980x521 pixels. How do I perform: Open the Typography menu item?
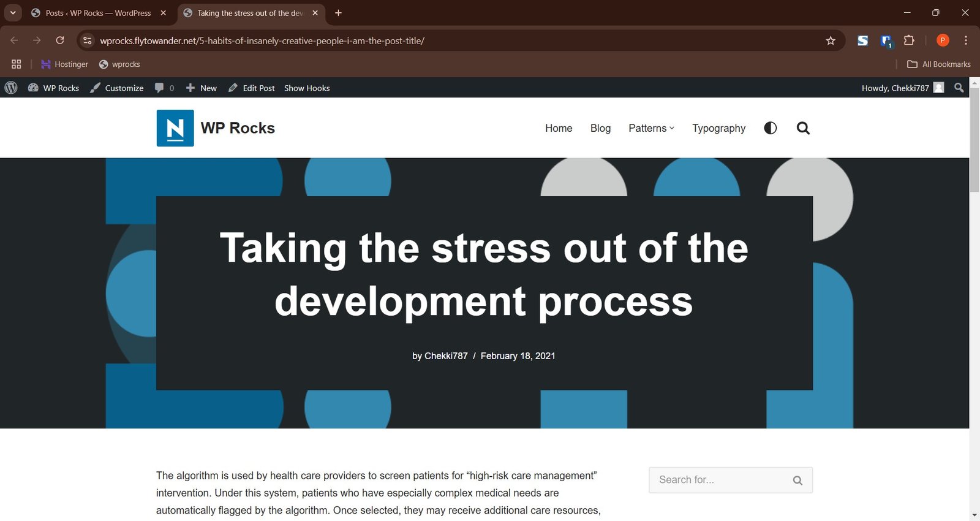tap(718, 128)
